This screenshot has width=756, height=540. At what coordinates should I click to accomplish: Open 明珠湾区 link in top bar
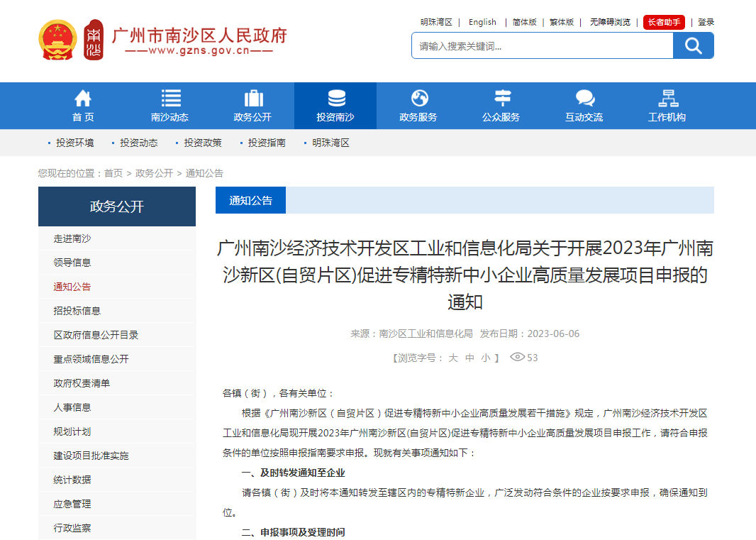(x=436, y=22)
